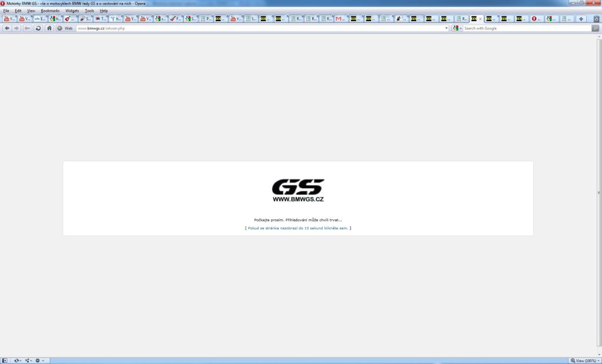Go back using the Back arrow button

click(x=7, y=28)
